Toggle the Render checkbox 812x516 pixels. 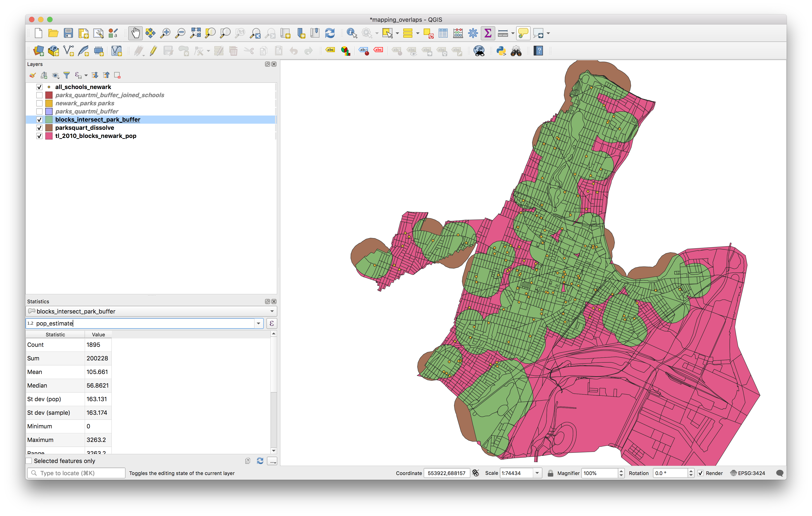coord(700,473)
